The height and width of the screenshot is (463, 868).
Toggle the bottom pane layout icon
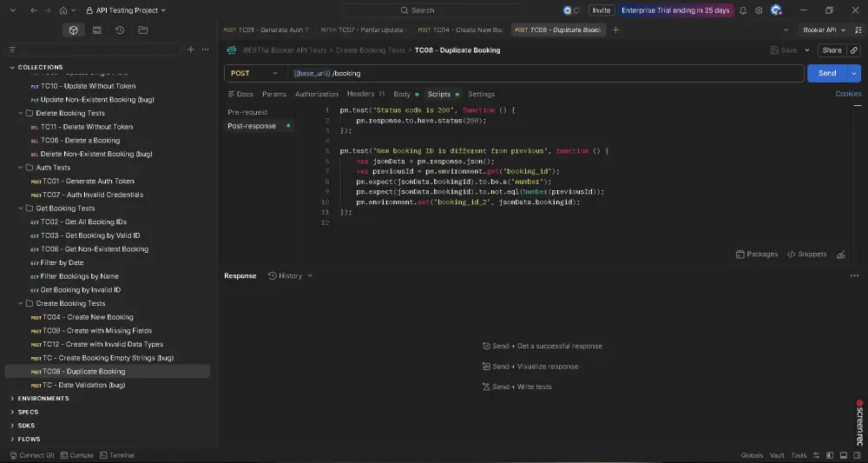click(x=843, y=455)
